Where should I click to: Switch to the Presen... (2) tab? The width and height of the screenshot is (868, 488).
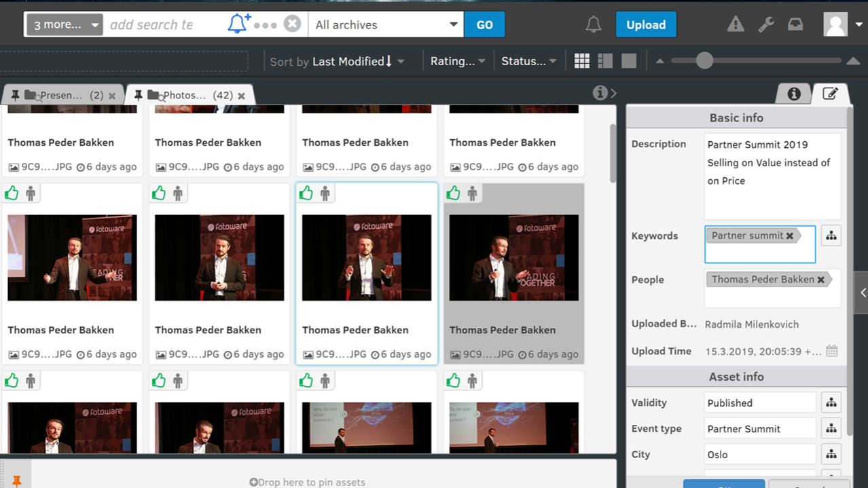(63, 95)
